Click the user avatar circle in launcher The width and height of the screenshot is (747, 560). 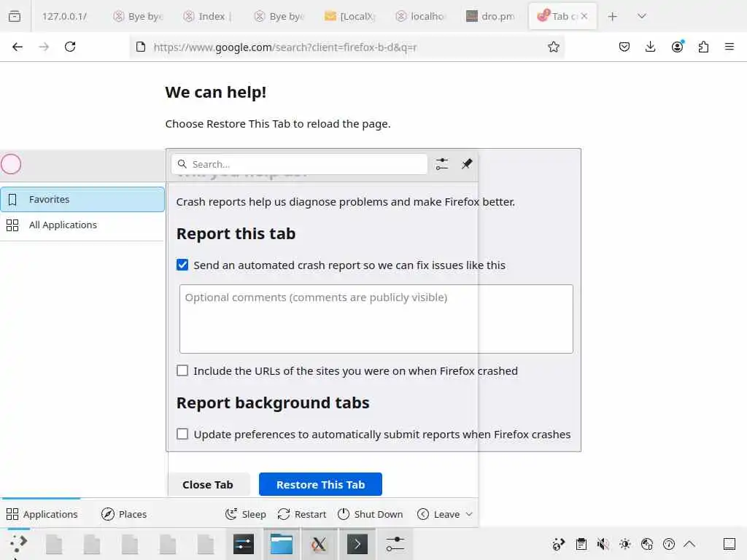(x=11, y=164)
